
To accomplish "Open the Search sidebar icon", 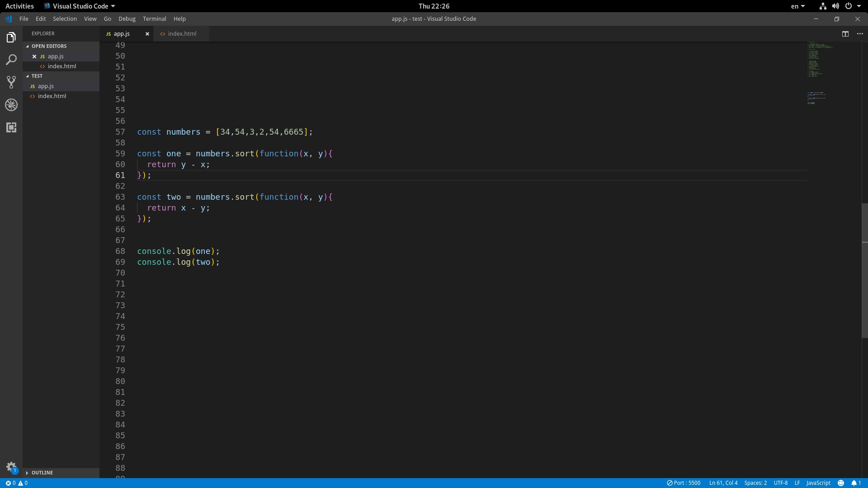I will coord(11,60).
